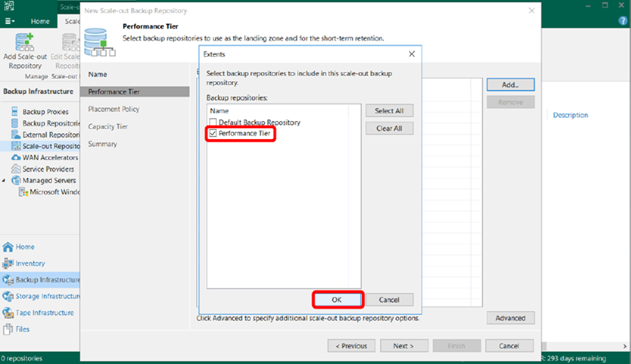
Task: Click the Name column header in Extents
Action: (220, 110)
